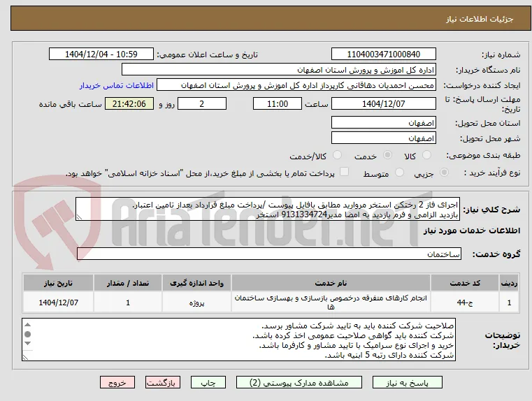Viewport: 532px width, 401px height.
Task: Click the announcement date field 1404/12/04 - 10:59
Action: coord(101,54)
